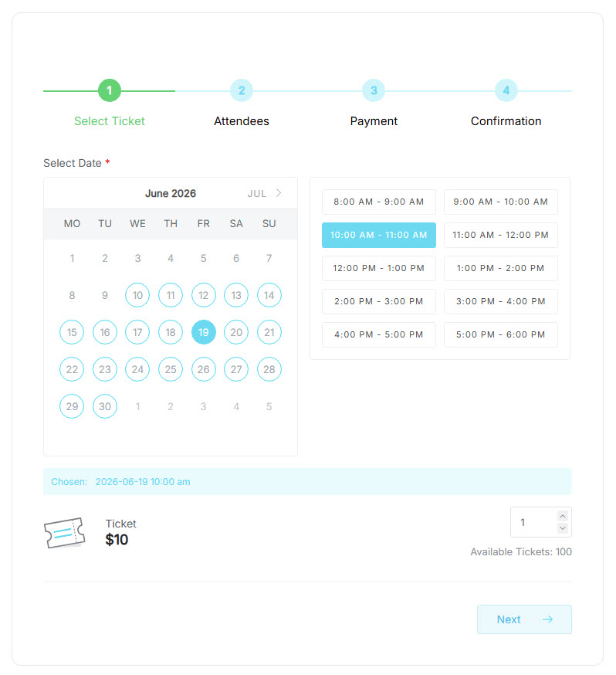Click the June 2026 month title

click(171, 193)
